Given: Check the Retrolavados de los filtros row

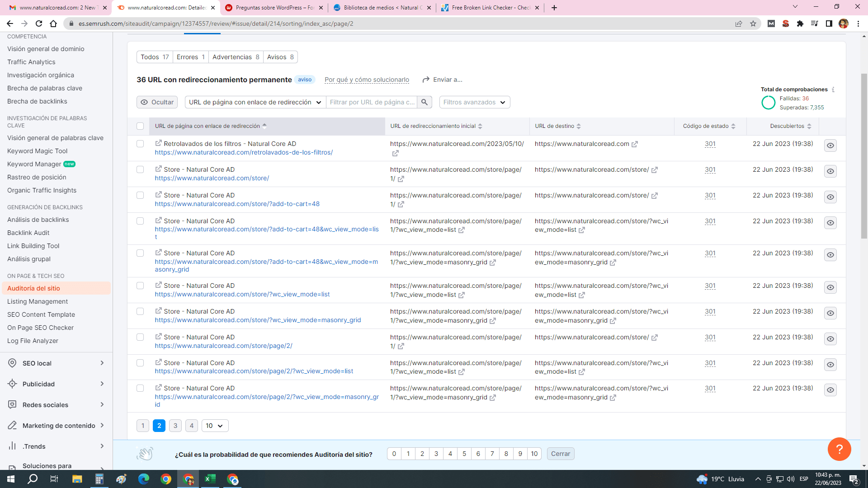Looking at the screenshot, I should coord(140,144).
